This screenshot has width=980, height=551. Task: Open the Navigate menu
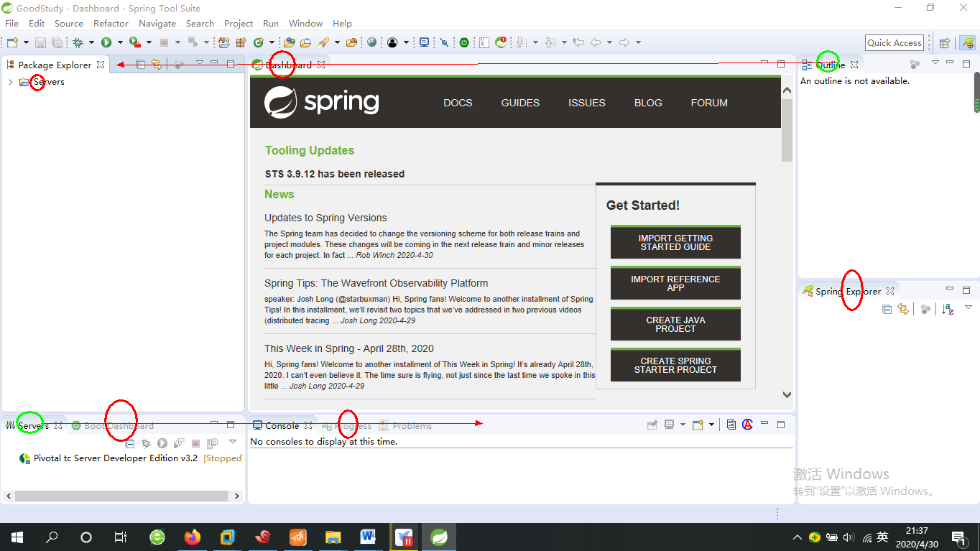[157, 23]
